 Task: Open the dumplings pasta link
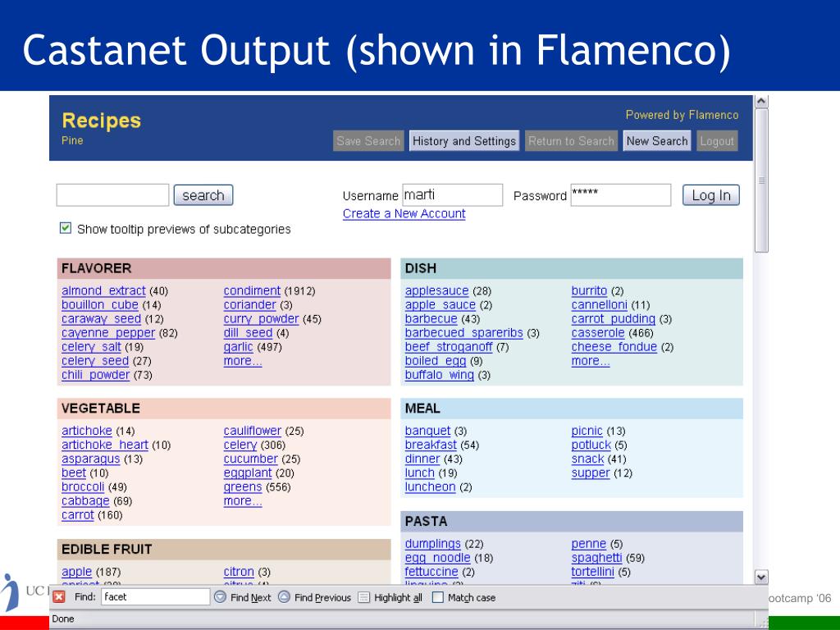click(x=433, y=544)
